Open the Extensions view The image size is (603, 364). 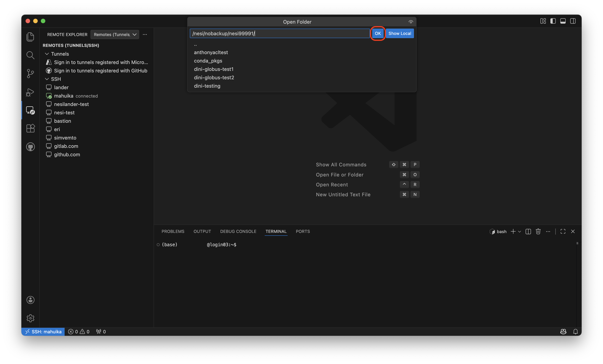tap(30, 128)
